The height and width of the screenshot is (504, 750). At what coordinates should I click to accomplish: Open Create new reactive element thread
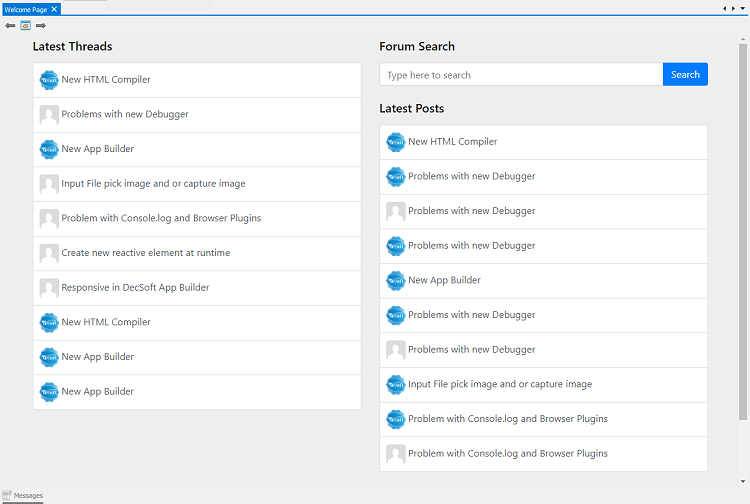(145, 253)
